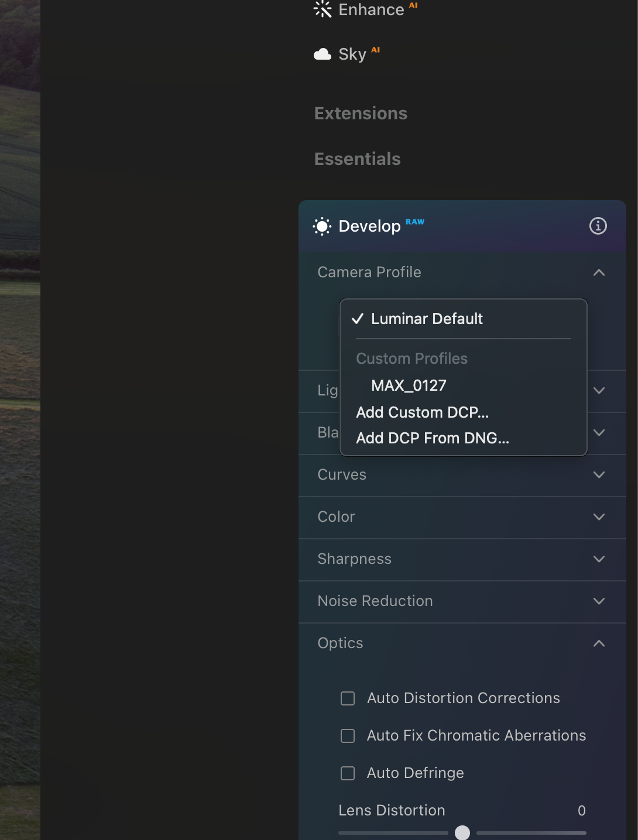Viewport: 638px width, 840px height.
Task: Expand the Sharpness section
Action: (x=462, y=559)
